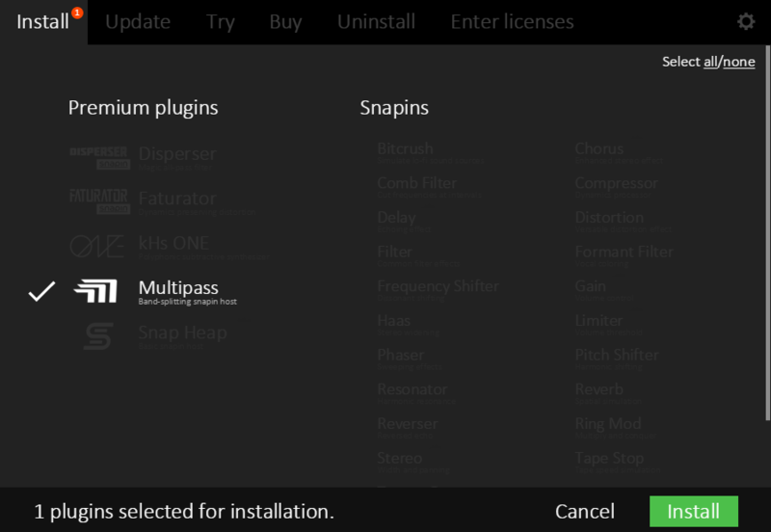Deselect everything via the 'none' link
Viewport: 771px width, 532px height.
point(739,62)
